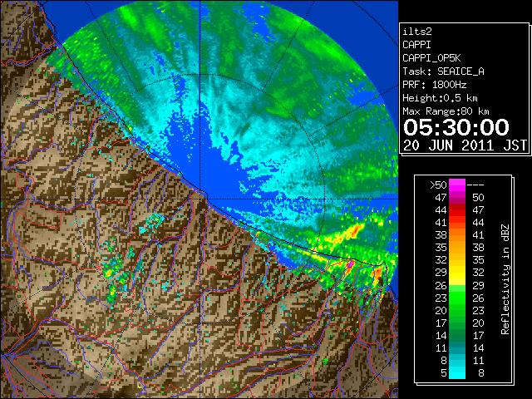Select the '20 JUN 2011 JST' date
This screenshot has width=532, height=399.
coord(465,145)
